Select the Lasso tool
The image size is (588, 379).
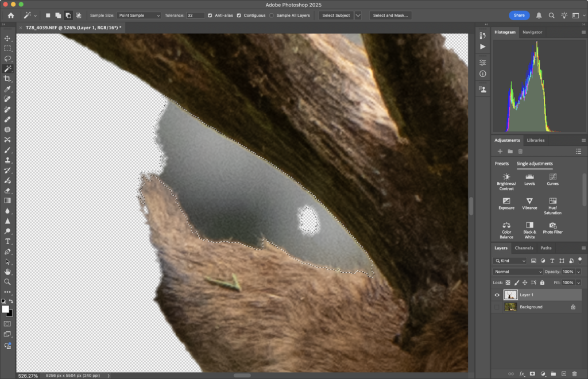tap(7, 59)
